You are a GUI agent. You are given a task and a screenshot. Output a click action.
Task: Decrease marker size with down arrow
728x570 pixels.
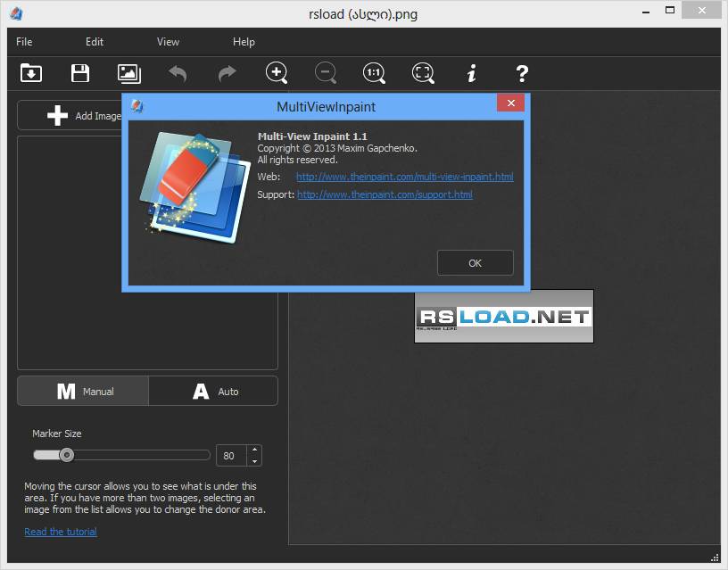pyautogui.click(x=254, y=461)
